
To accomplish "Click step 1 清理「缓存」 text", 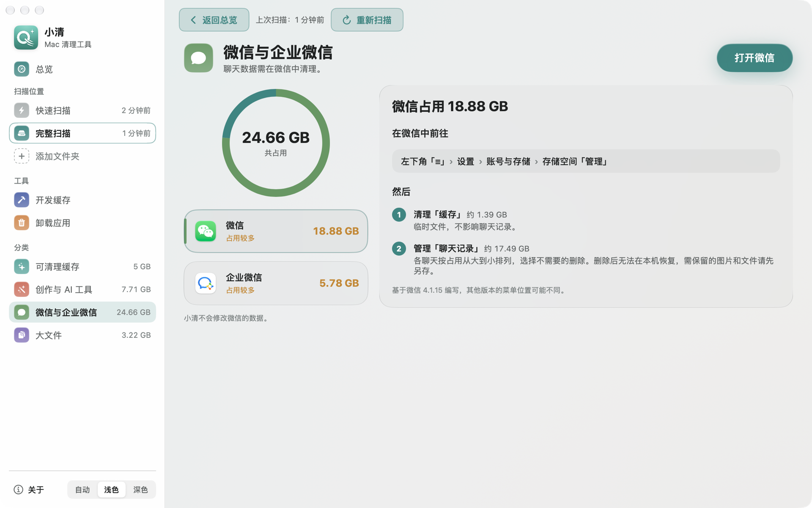I will [x=438, y=215].
